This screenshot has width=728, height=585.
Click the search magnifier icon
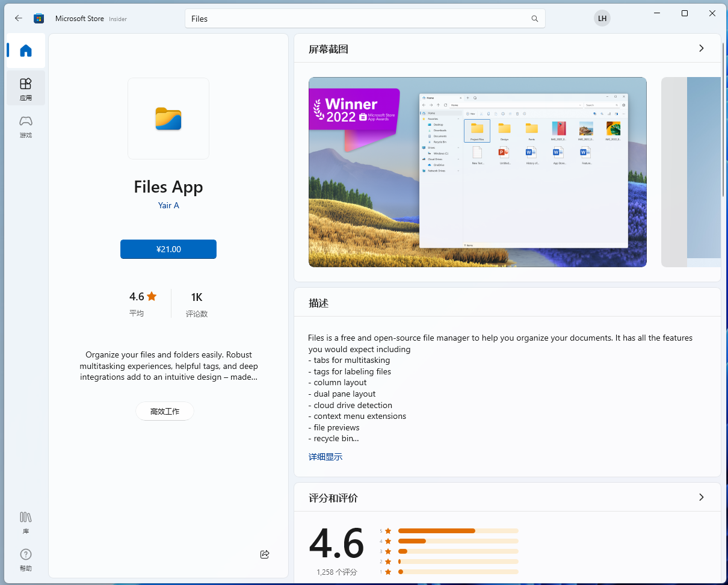(535, 19)
